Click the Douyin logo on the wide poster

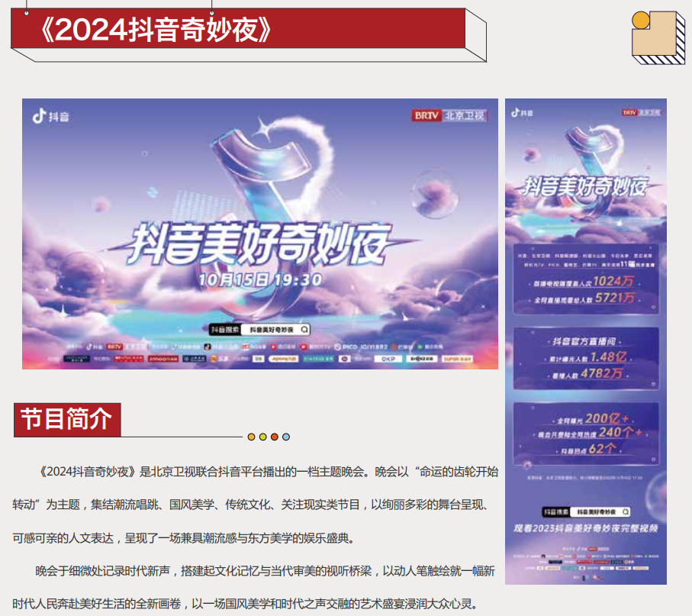pyautogui.click(x=50, y=116)
